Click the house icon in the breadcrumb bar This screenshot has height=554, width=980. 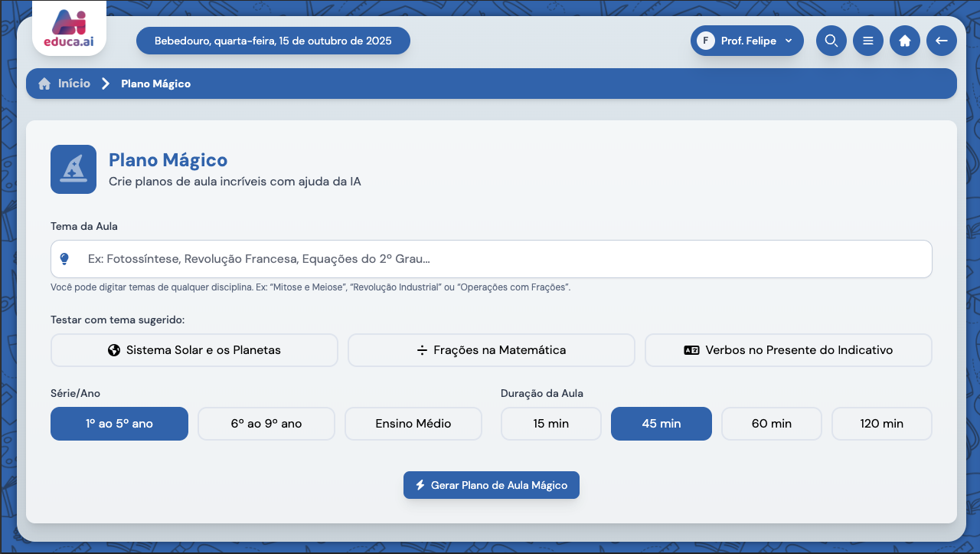coord(44,83)
